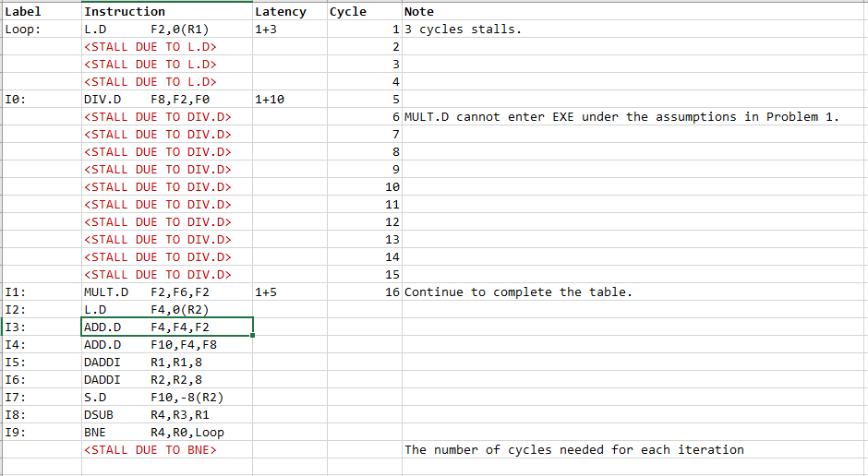This screenshot has height=476, width=868.
Task: Click the 'L.D F4,0(R2)' instruction cell
Action: point(167,310)
